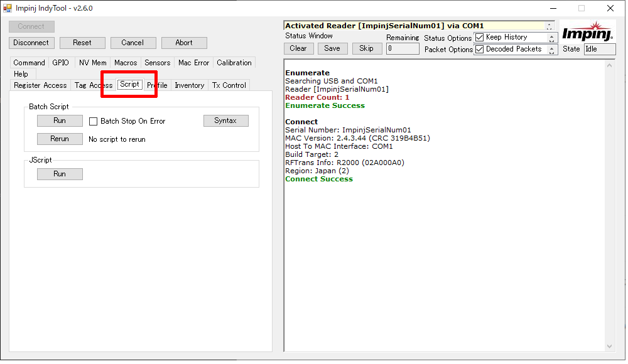628x364 pixels.
Task: Clear the Status Window
Action: pyautogui.click(x=298, y=48)
